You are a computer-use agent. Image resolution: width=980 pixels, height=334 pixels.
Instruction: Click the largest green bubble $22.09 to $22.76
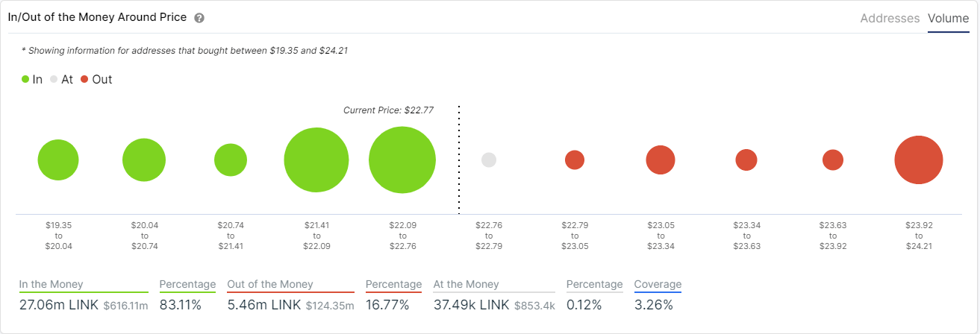(x=402, y=160)
